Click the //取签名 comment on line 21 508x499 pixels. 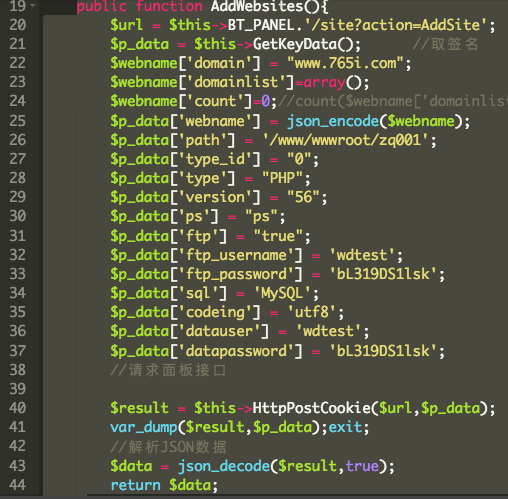click(x=446, y=44)
